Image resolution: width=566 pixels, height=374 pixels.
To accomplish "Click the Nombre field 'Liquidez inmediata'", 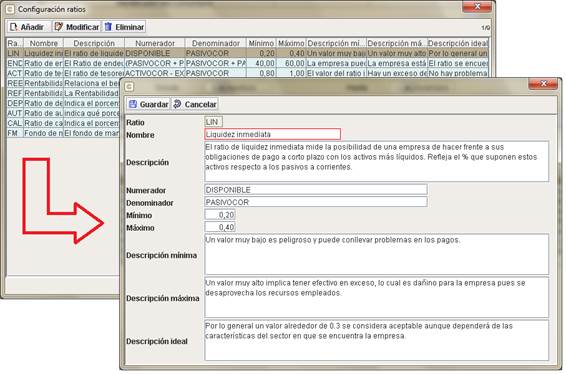I will point(273,134).
